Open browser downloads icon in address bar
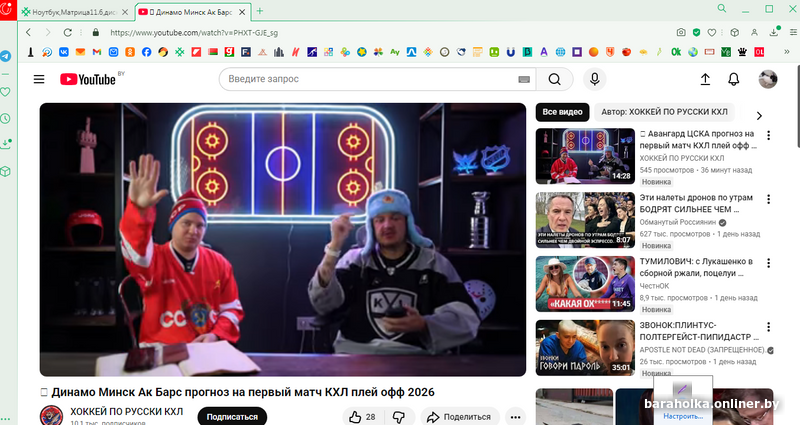 [774, 32]
